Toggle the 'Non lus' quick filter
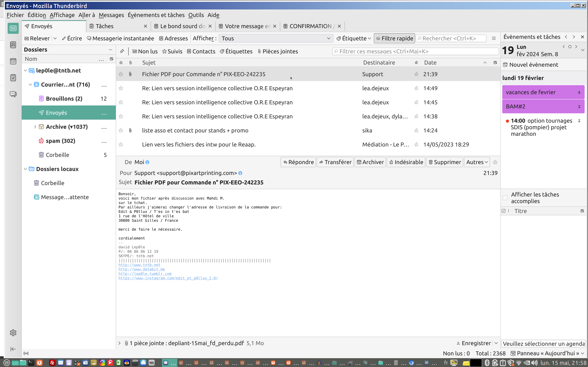 click(x=145, y=51)
